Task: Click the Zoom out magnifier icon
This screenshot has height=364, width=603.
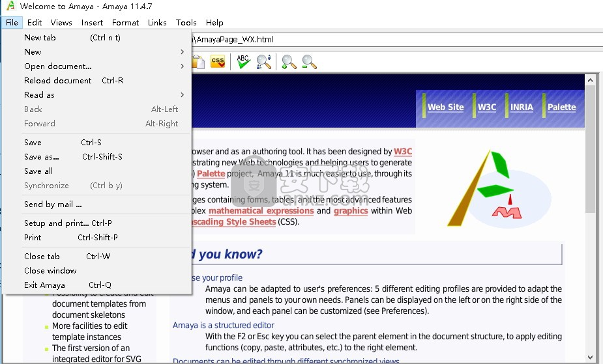Action: [309, 61]
